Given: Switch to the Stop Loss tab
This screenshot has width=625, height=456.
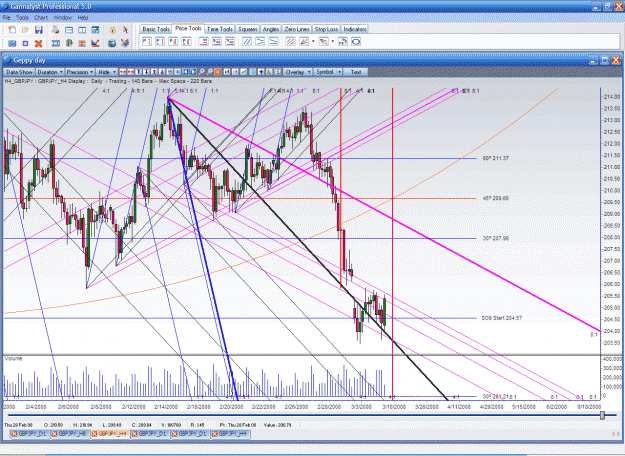Looking at the screenshot, I should point(326,29).
